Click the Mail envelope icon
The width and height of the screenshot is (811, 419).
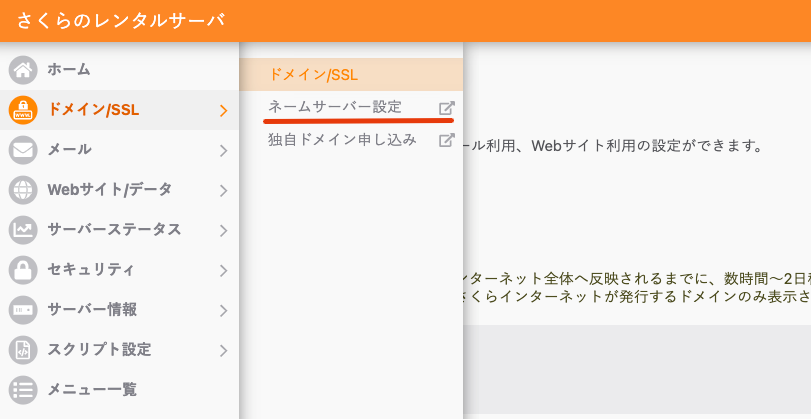(x=23, y=150)
